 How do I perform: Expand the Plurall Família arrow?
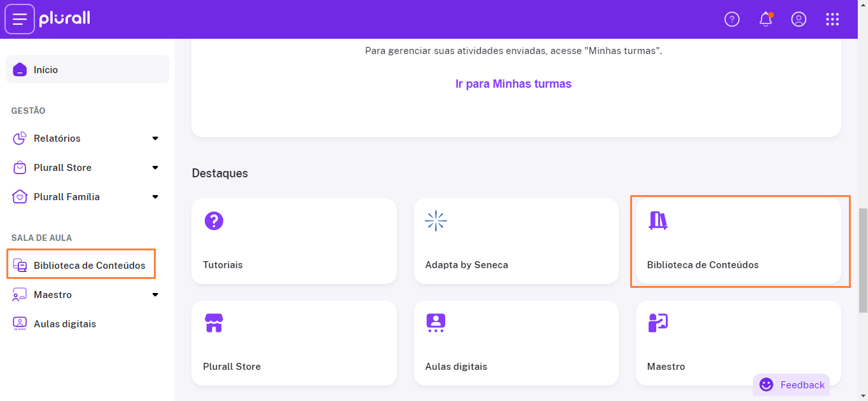coord(155,197)
